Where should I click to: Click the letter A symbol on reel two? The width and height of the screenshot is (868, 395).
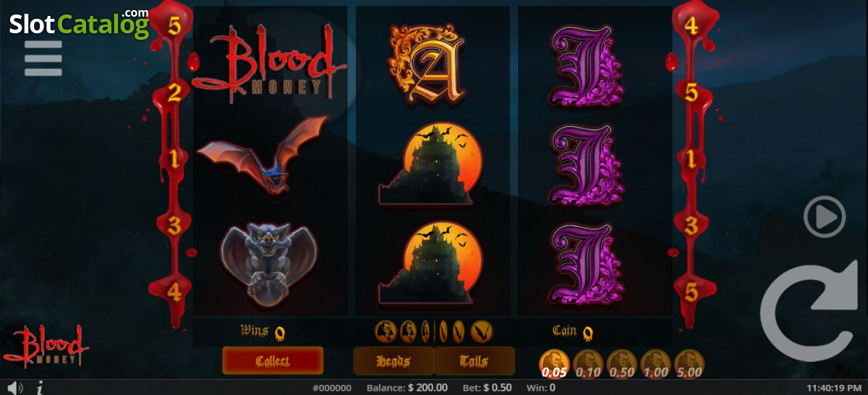tap(427, 64)
